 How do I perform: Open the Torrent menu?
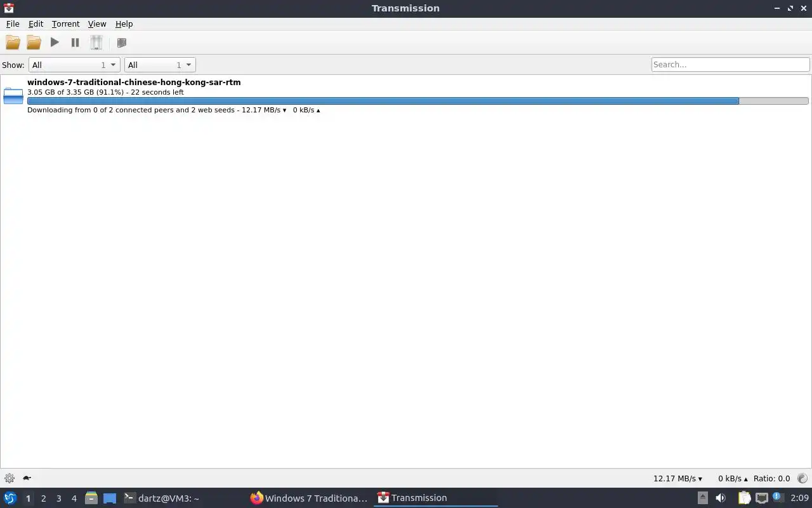coord(65,23)
